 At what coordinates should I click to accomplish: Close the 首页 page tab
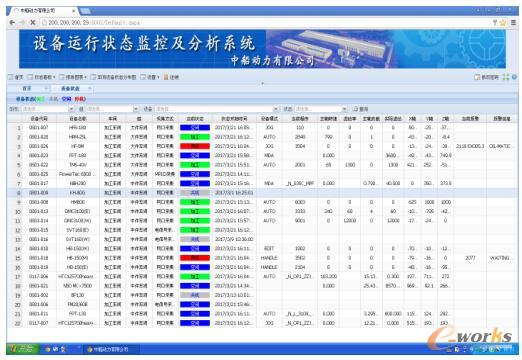pyautogui.click(x=46, y=88)
